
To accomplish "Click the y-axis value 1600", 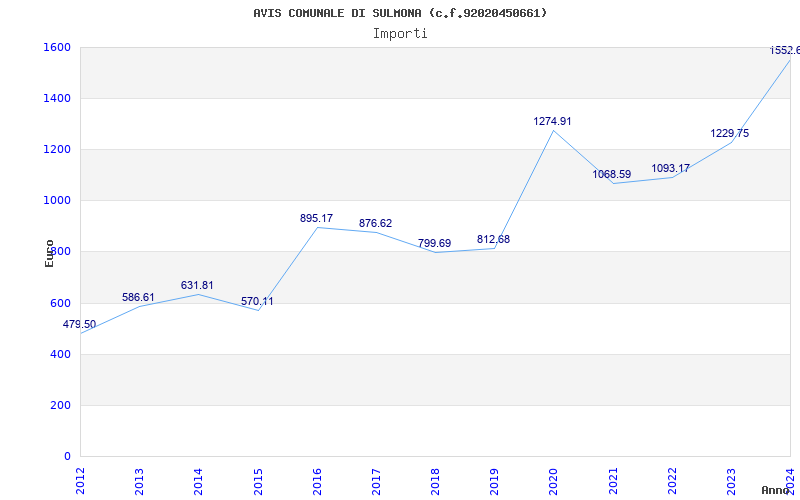I will (56, 47).
